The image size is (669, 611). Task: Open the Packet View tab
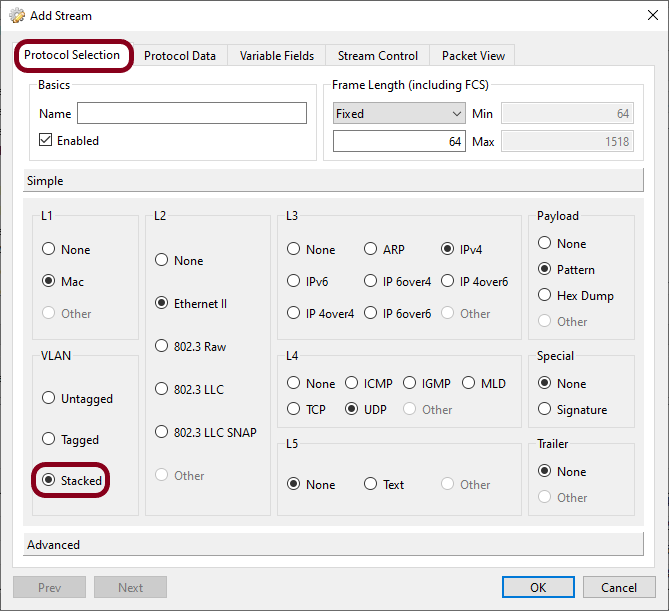(473, 56)
